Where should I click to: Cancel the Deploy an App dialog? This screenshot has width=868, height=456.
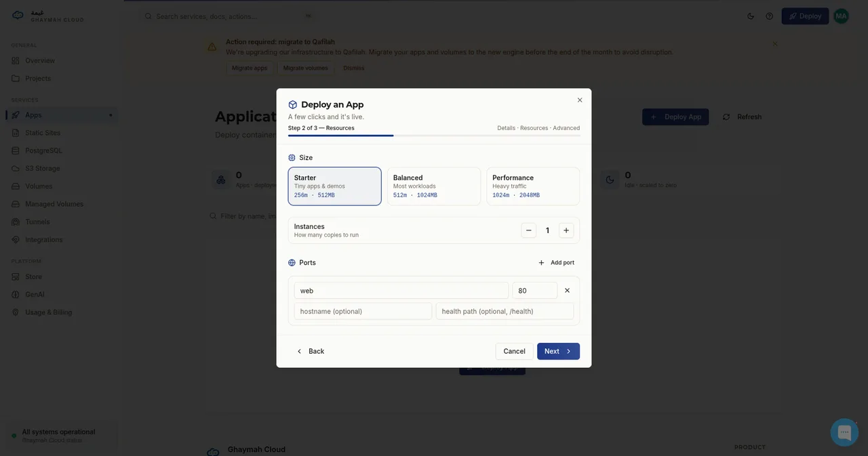[x=514, y=351]
